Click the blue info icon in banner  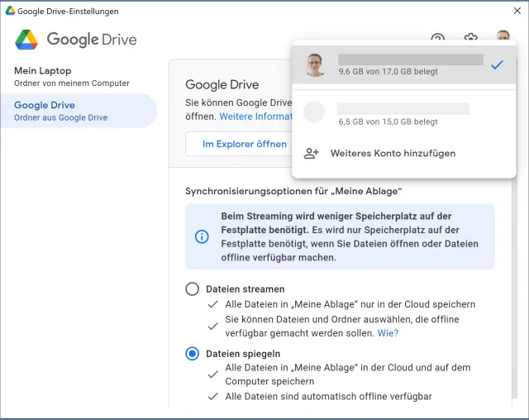202,236
